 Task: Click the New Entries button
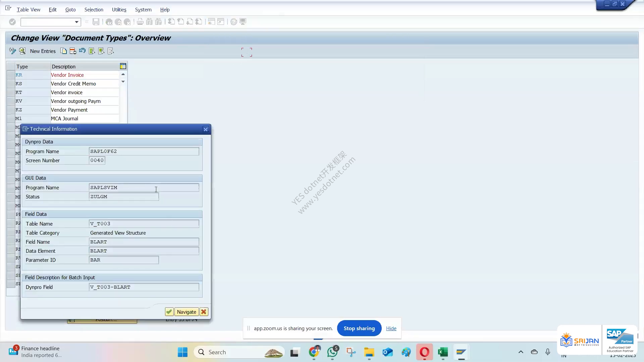click(x=43, y=51)
